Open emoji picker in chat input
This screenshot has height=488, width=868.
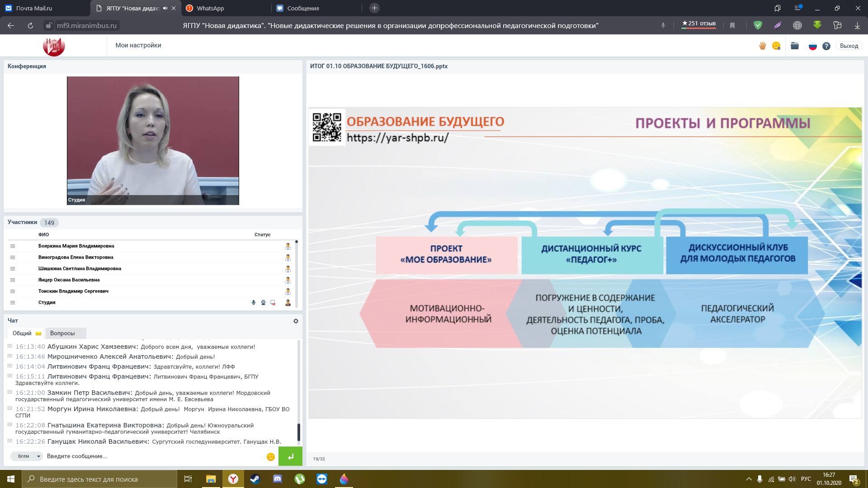click(271, 457)
